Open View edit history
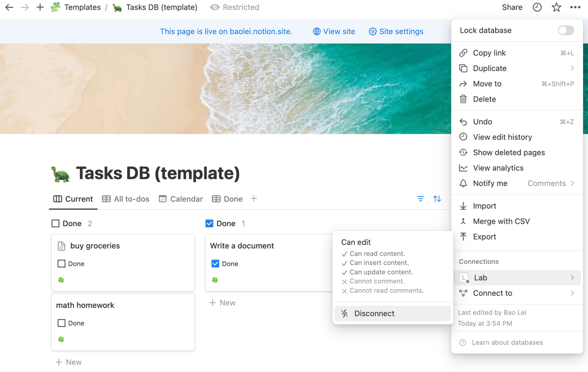The image size is (588, 372). coord(517,137)
